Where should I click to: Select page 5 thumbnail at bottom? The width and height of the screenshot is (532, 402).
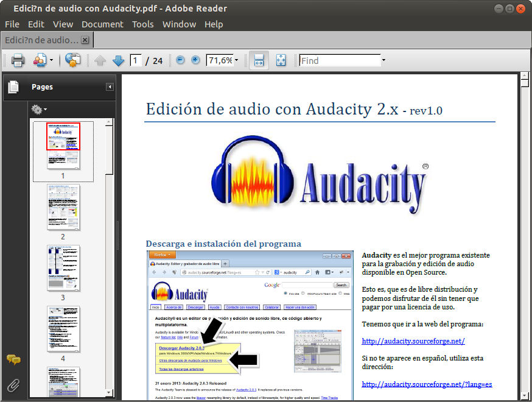tap(63, 382)
